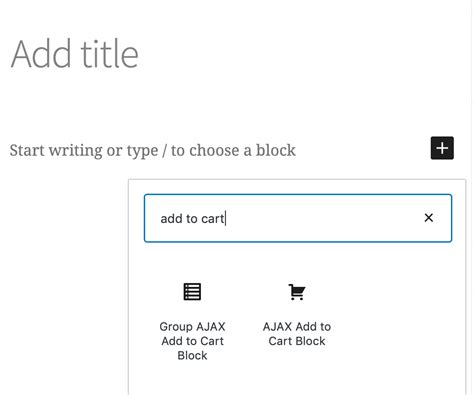Click the 'Add title' heading placeholder text
The width and height of the screenshot is (474, 395).
pos(75,54)
